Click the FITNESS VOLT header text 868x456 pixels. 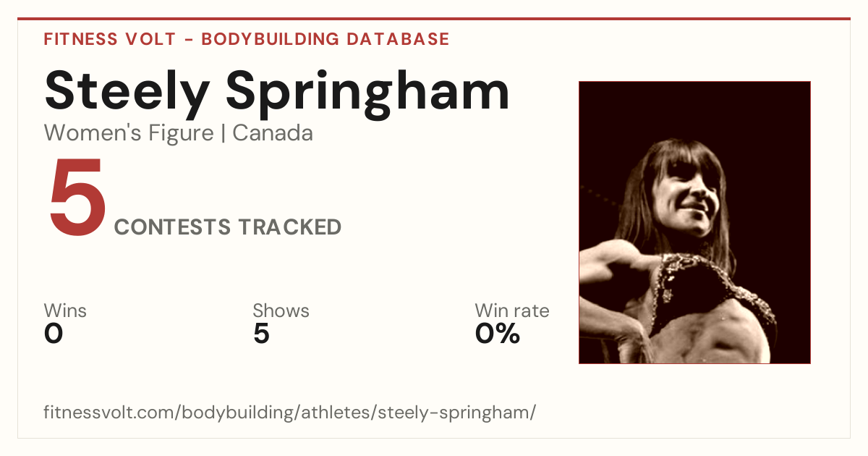[x=110, y=39]
